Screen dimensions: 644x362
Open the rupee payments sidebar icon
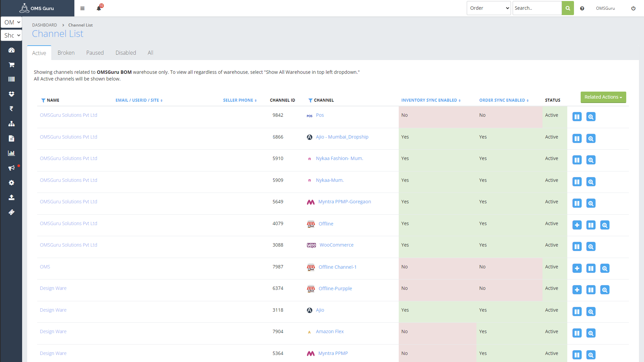pos(11,109)
